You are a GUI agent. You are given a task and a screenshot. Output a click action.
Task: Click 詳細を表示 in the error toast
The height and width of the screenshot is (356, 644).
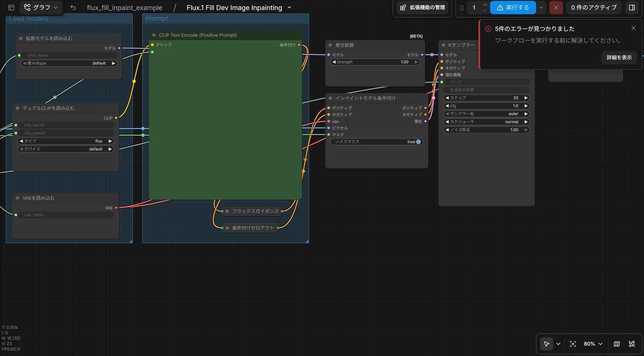(619, 58)
